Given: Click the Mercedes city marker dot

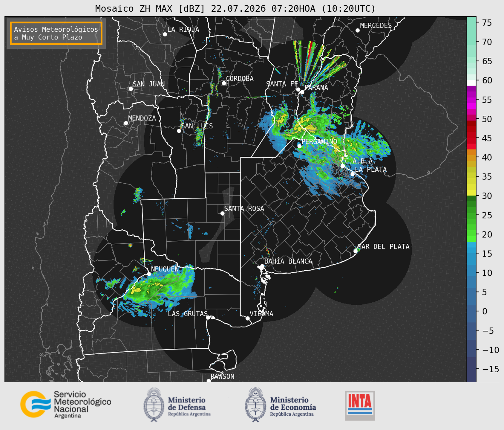Looking at the screenshot, I should (x=358, y=31).
